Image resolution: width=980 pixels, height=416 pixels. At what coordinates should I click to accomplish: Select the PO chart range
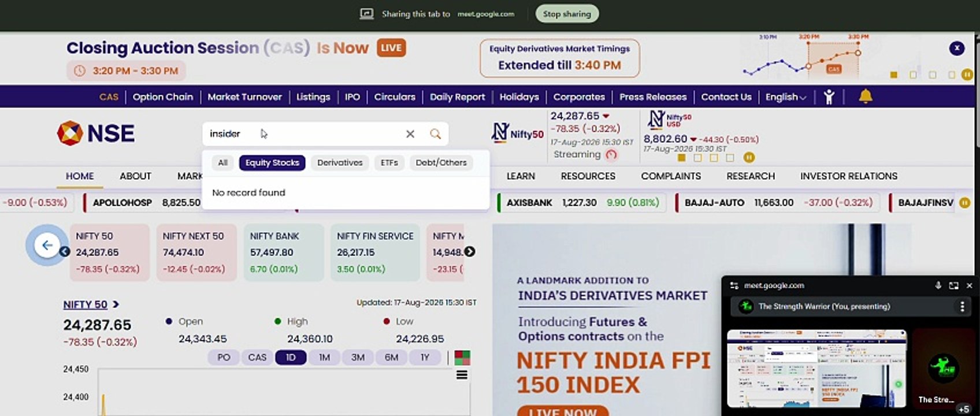coord(224,358)
